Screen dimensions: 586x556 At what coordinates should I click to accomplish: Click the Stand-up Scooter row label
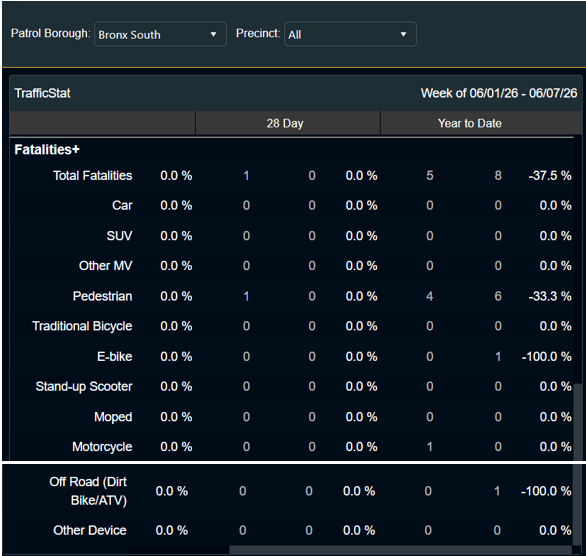(84, 386)
